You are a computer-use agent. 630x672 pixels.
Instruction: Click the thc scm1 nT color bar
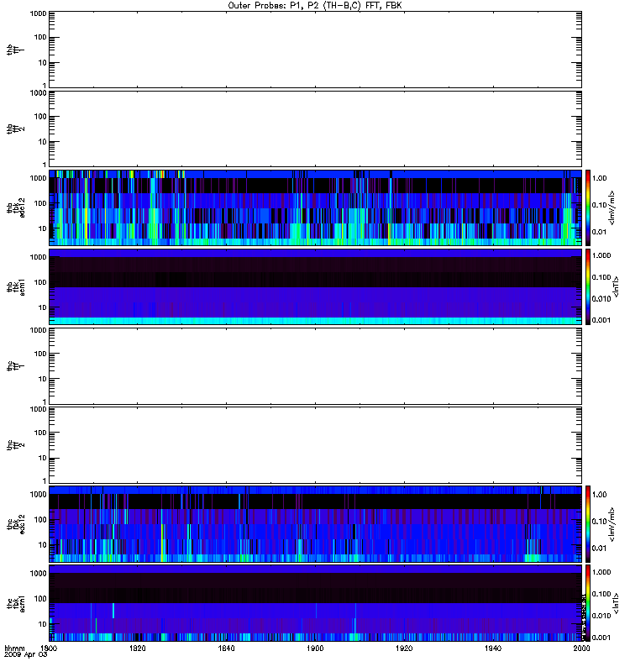[x=588, y=603]
